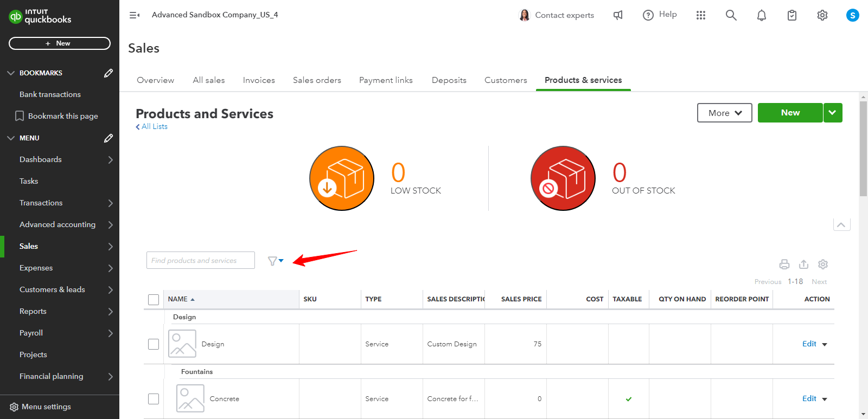Click the sidebar + New button
Image resolution: width=868 pixels, height=419 pixels.
(x=60, y=43)
